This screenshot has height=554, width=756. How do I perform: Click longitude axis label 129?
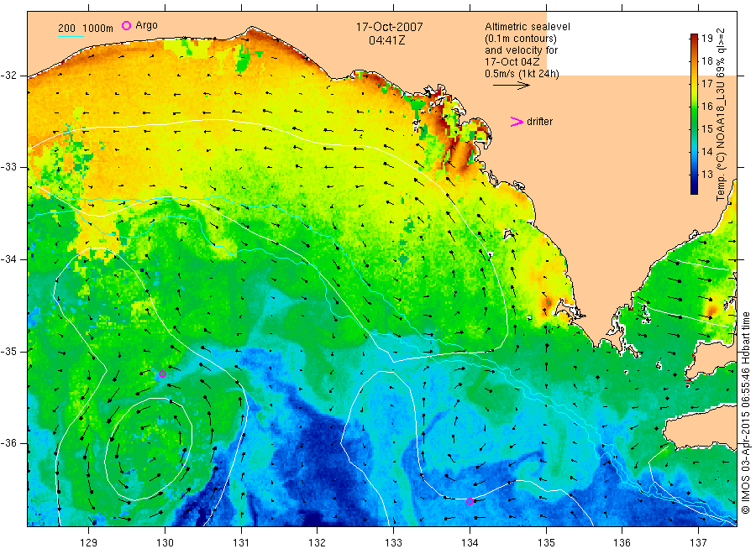(89, 543)
